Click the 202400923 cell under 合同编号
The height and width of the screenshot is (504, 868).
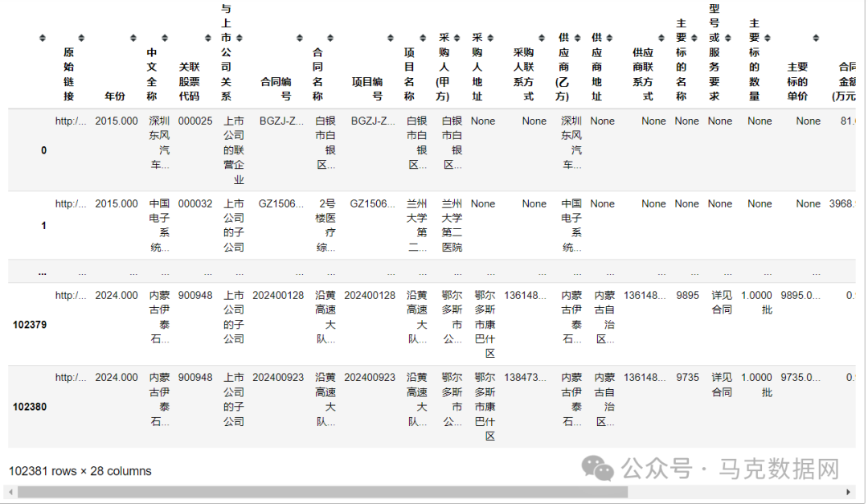[x=278, y=377]
